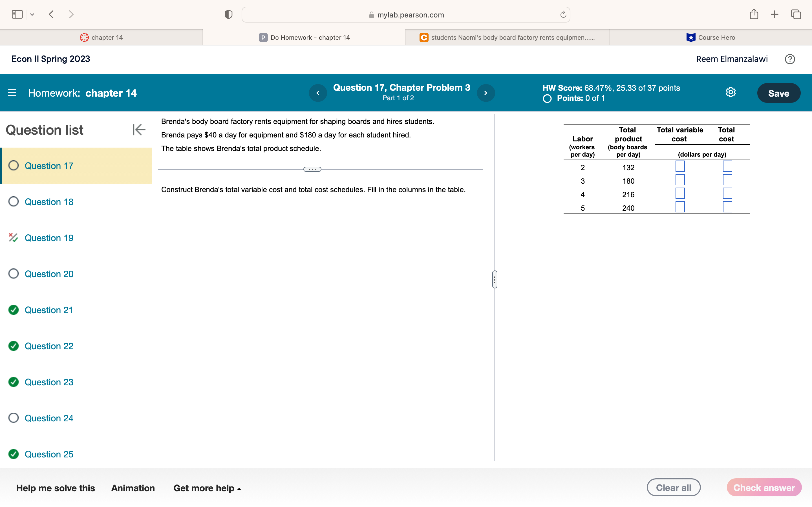Click the 'Help me solve this' button
Screen dimensions: 812x507
point(55,488)
